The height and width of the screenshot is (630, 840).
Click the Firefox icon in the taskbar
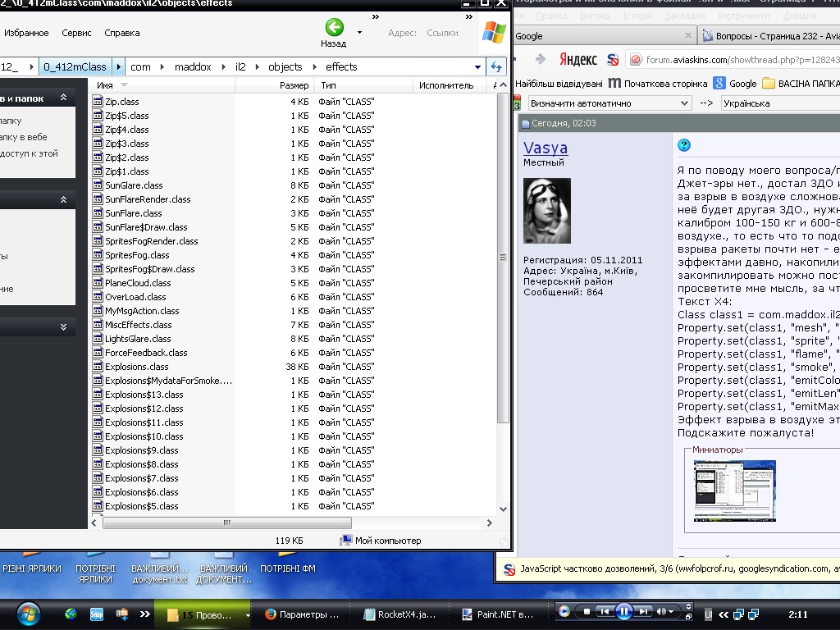coord(270,614)
